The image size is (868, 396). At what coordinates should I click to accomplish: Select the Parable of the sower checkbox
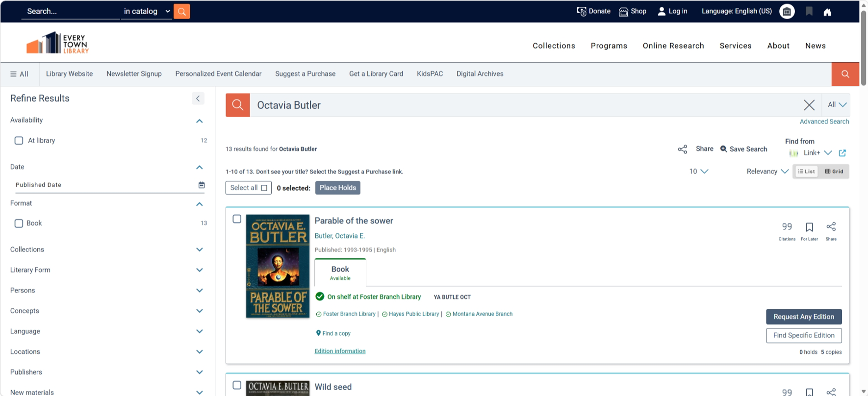tap(237, 219)
